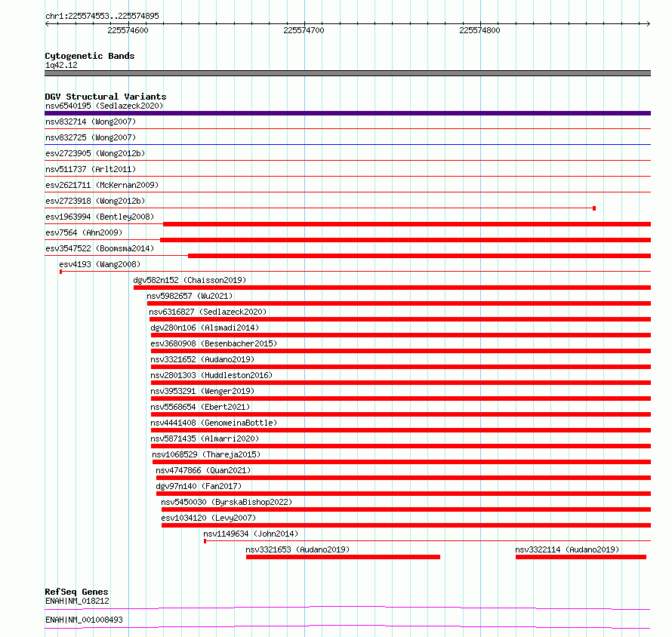This screenshot has height=637, width=672.
Task: Open variant esv1034120 (Levy2007)
Action: point(208,518)
